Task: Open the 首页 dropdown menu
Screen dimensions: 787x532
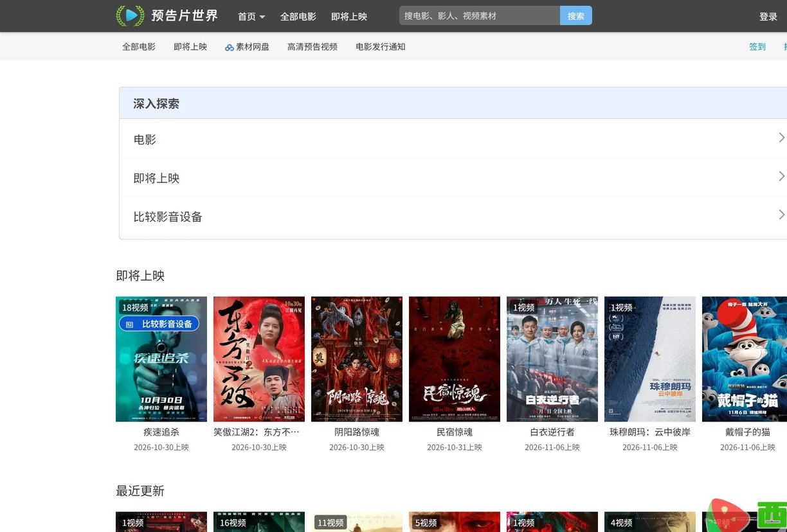Action: (251, 17)
